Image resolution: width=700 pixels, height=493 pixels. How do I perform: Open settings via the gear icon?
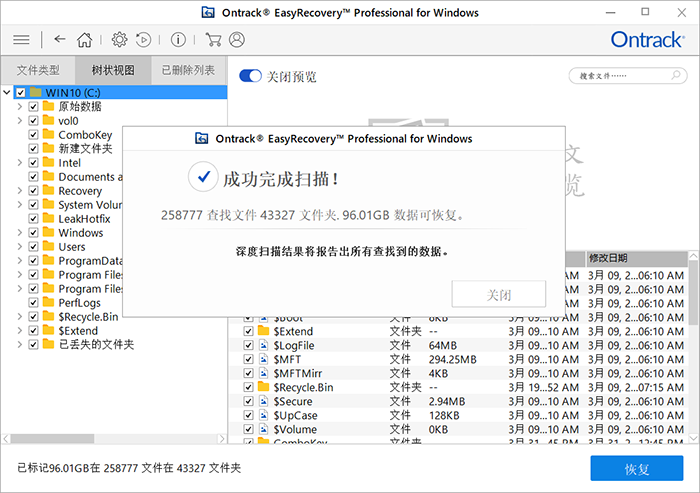pyautogui.click(x=119, y=40)
